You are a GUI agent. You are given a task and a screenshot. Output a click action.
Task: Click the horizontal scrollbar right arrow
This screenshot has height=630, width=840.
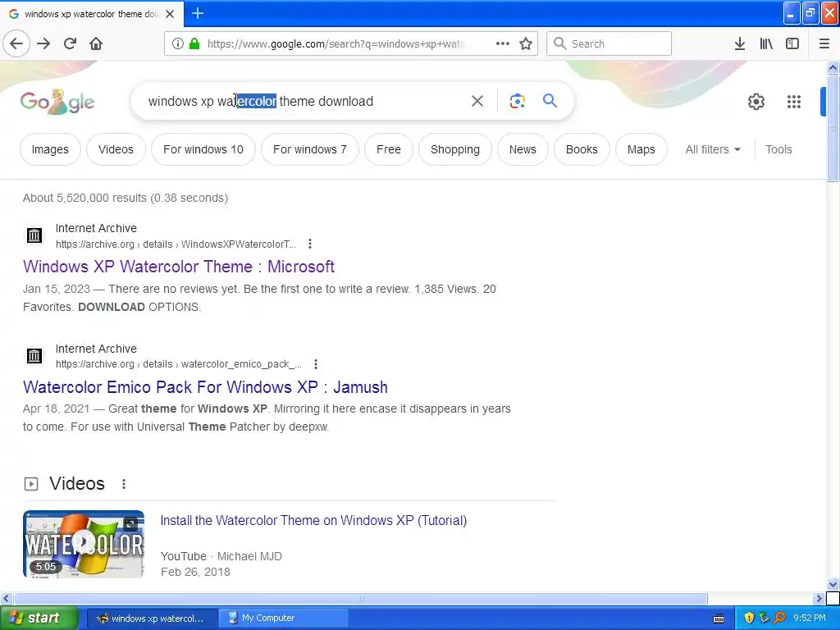[x=819, y=598]
